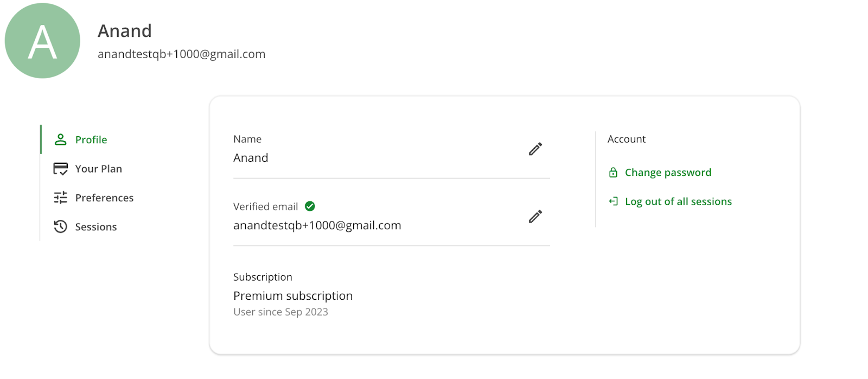This screenshot has width=868, height=379.
Task: Click the email address below the header name
Action: 181,54
